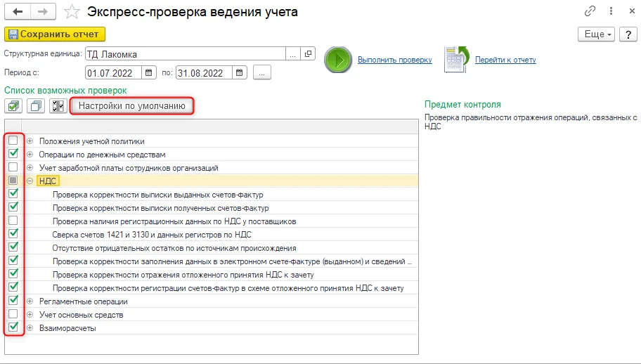Uncheck Операции по денежным средствам
This screenshot has height=364, width=641.
[x=13, y=154]
